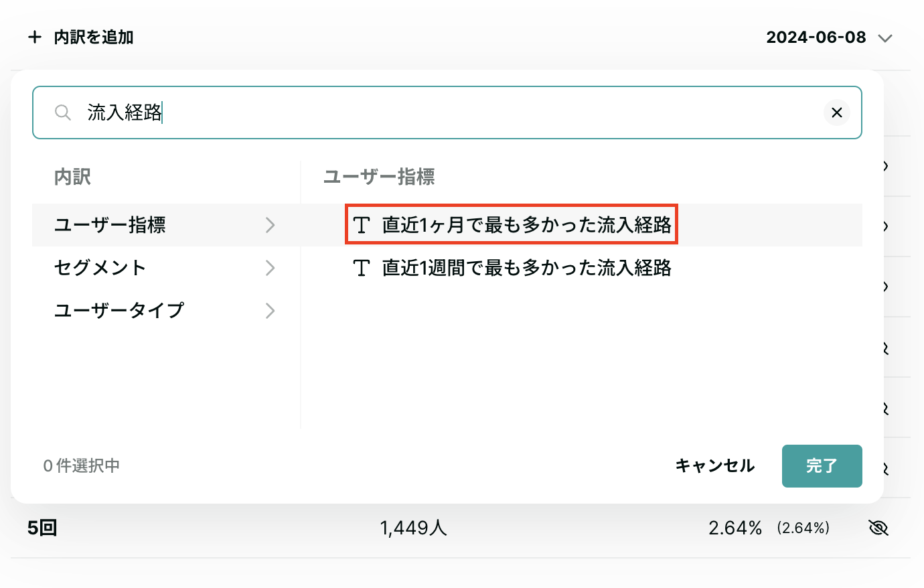Screen dimensions: 924x588
Task: Confirm with the 完了 button
Action: 822,465
